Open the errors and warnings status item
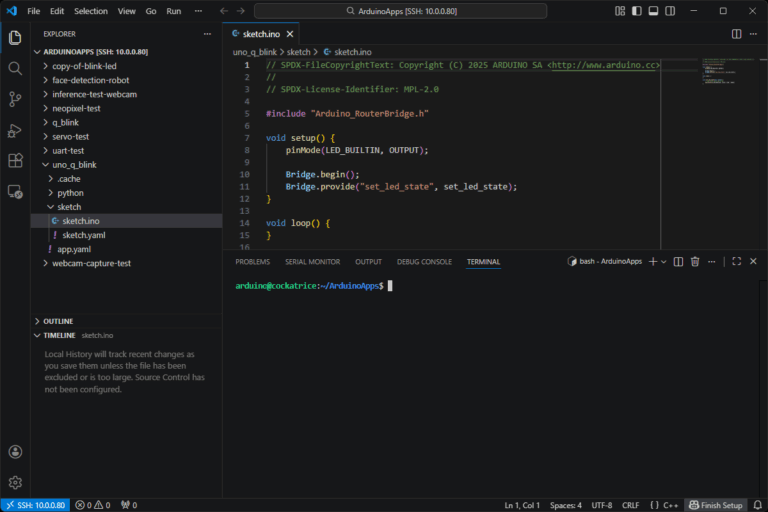 tap(93, 505)
